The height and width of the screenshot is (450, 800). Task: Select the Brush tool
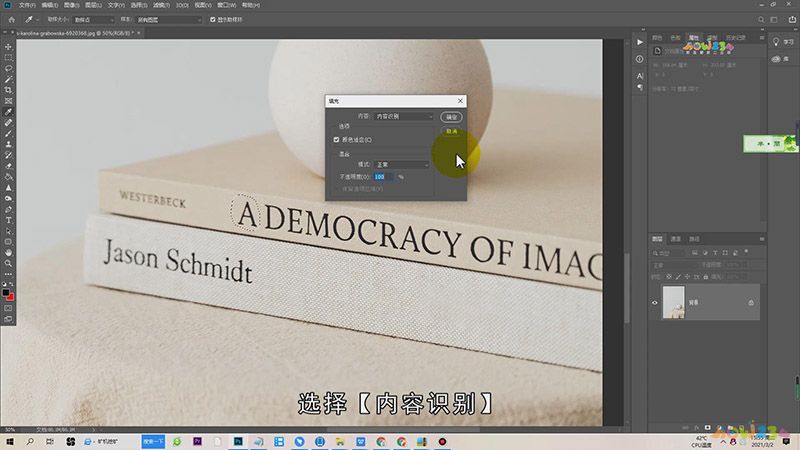(x=8, y=134)
